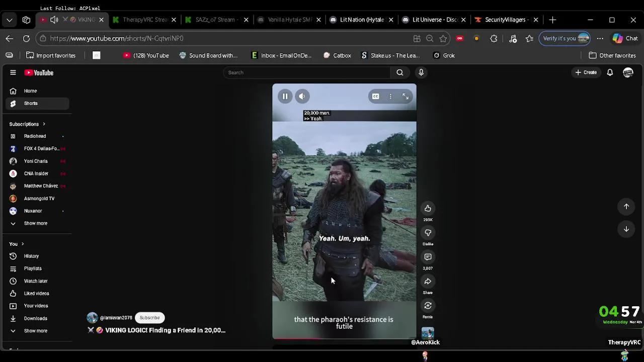Expand the You section
The width and height of the screenshot is (644, 362).
click(17, 244)
